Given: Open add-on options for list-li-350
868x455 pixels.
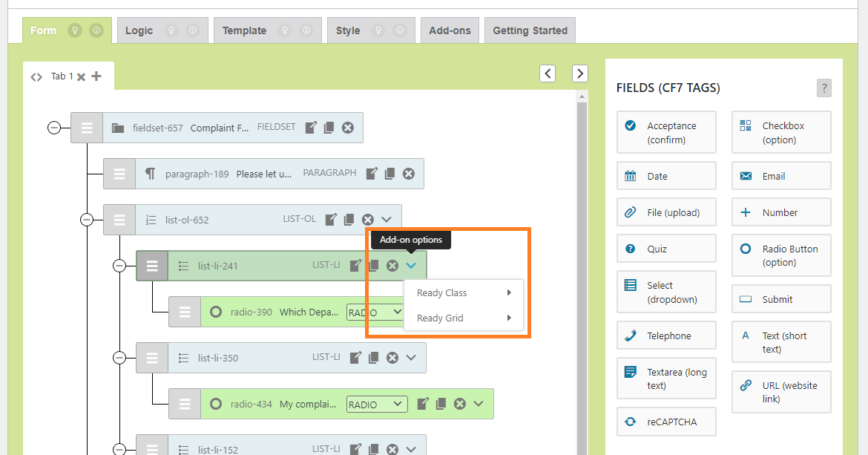Looking at the screenshot, I should point(411,358).
